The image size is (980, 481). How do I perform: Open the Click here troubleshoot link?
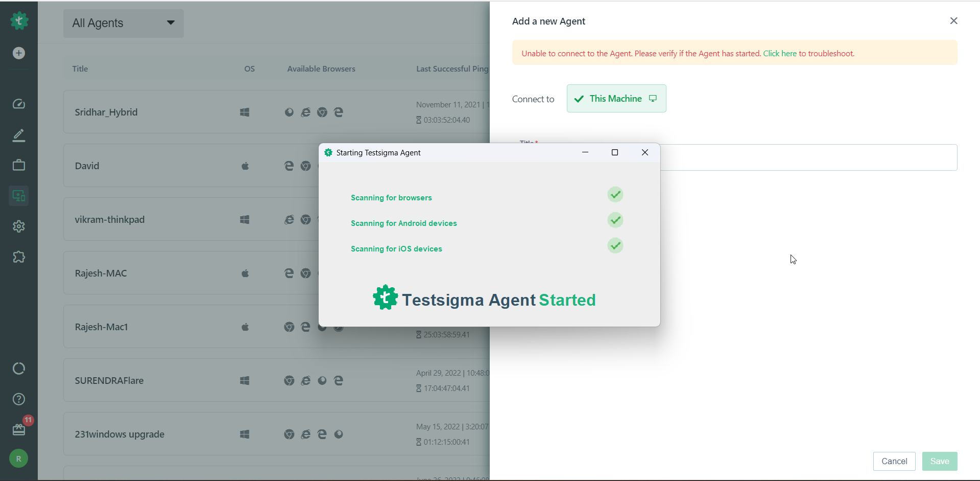pos(780,54)
